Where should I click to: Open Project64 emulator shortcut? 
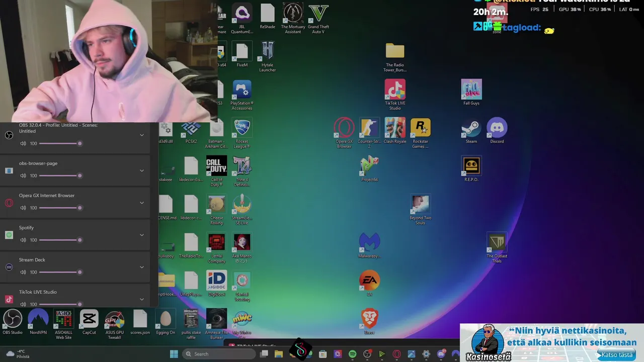click(369, 169)
